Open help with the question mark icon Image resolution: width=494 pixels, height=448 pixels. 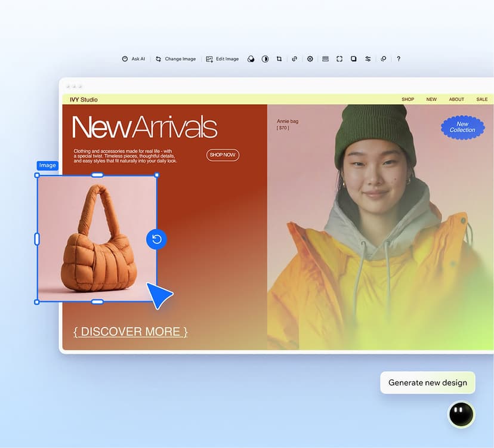click(399, 59)
